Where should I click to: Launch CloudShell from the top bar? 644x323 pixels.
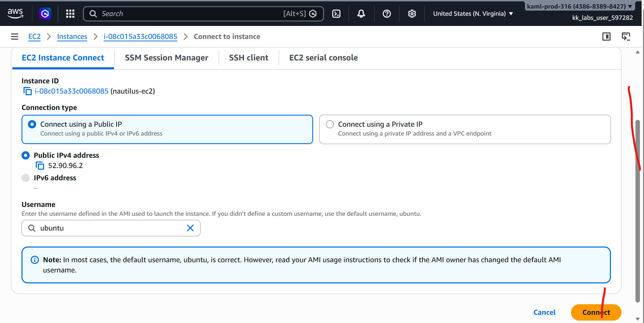tap(336, 14)
